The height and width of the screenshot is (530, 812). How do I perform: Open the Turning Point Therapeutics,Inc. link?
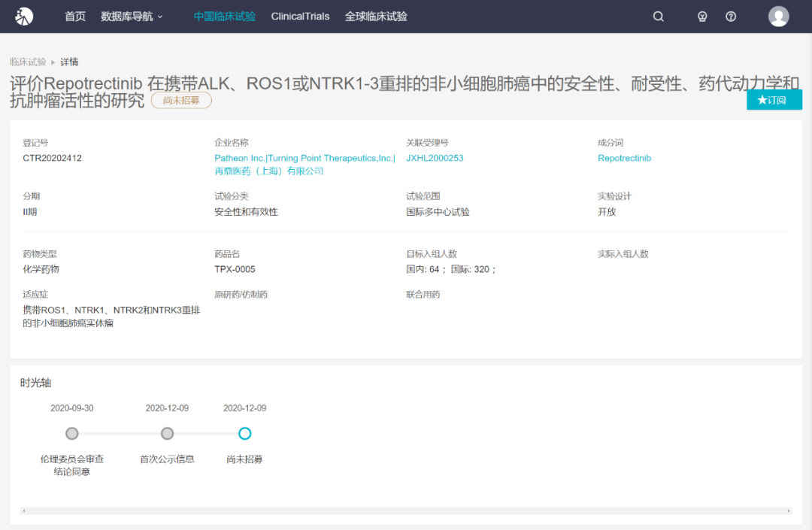pos(330,158)
